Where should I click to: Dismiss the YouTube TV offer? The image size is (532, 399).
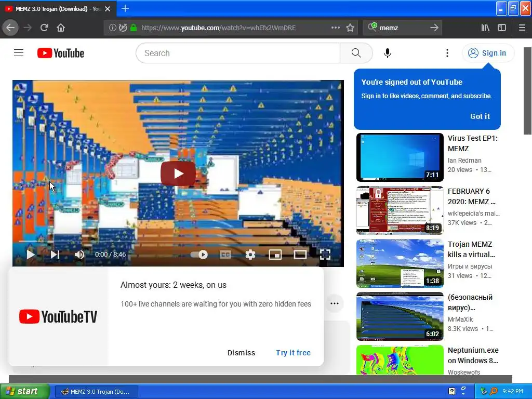pos(241,353)
